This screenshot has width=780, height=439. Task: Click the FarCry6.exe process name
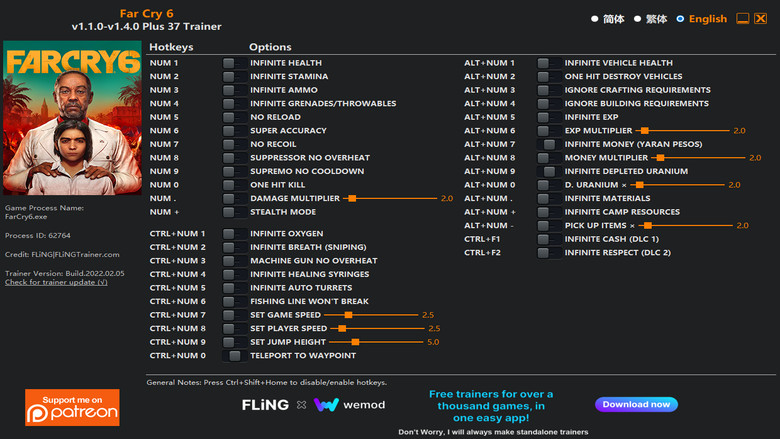coord(26,217)
